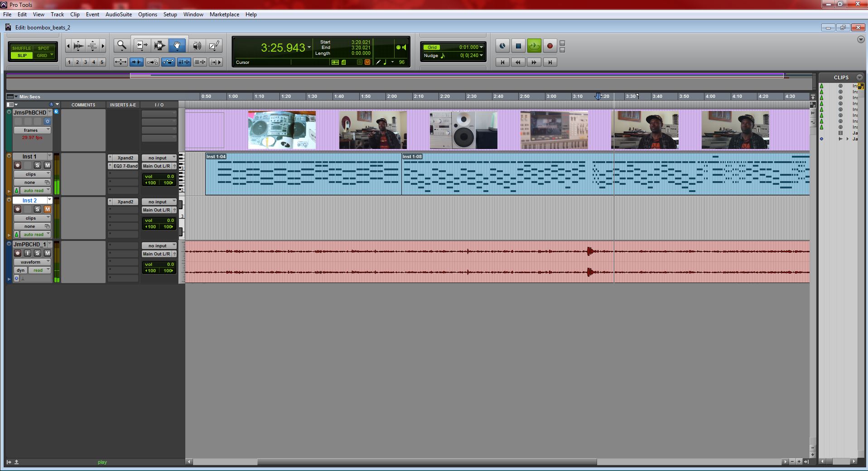Stop playback
Screen dimensions: 868x471
click(518, 46)
